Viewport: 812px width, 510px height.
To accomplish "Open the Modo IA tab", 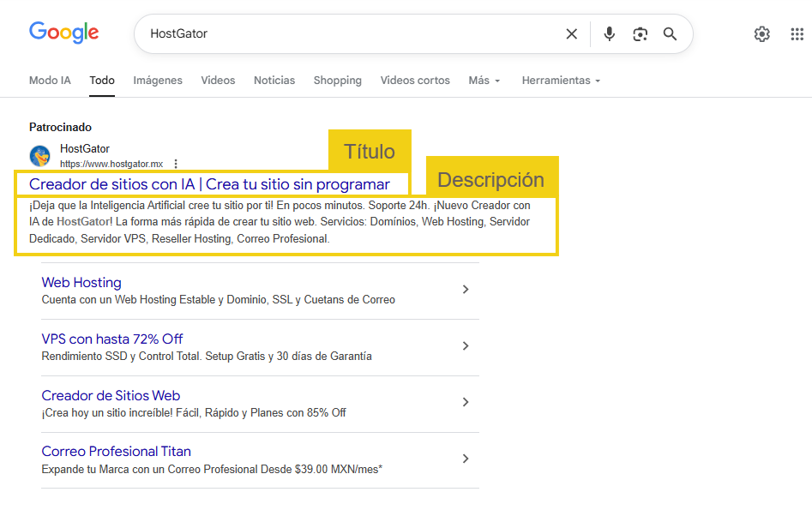I will tap(50, 81).
